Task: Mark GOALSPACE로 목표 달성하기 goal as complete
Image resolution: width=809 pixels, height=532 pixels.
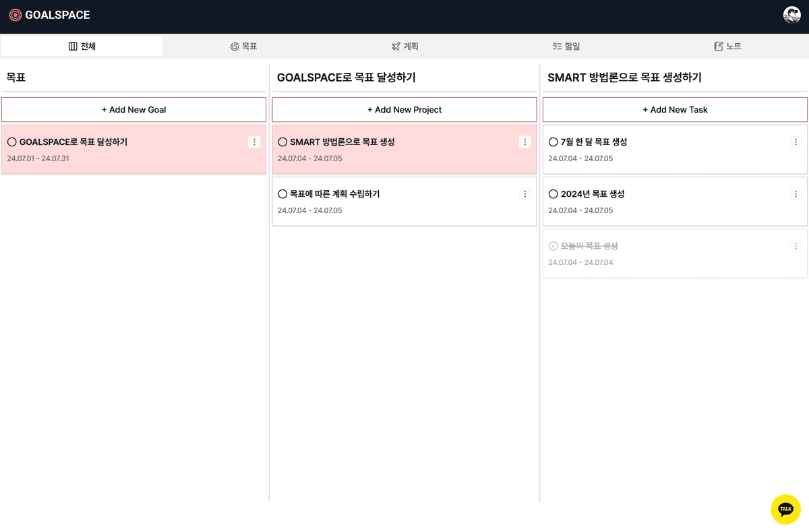Action: coord(11,142)
